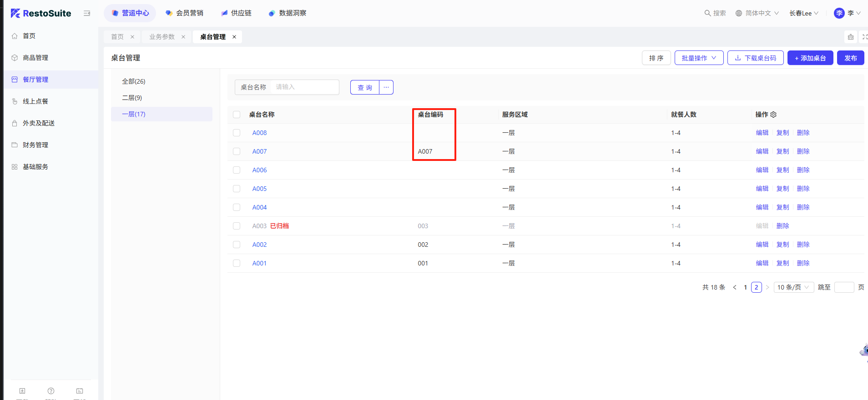Toggle the select-all checkbox in the table header

click(x=237, y=115)
